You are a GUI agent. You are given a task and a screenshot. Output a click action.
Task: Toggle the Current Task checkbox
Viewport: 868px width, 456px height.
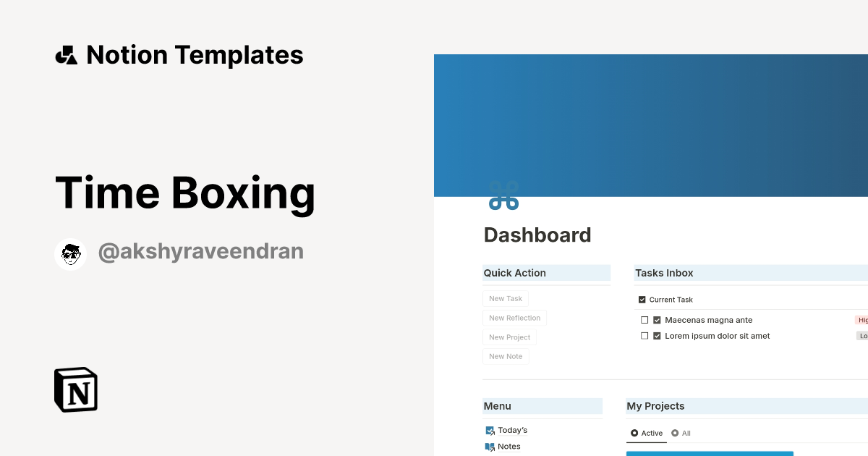[642, 299]
